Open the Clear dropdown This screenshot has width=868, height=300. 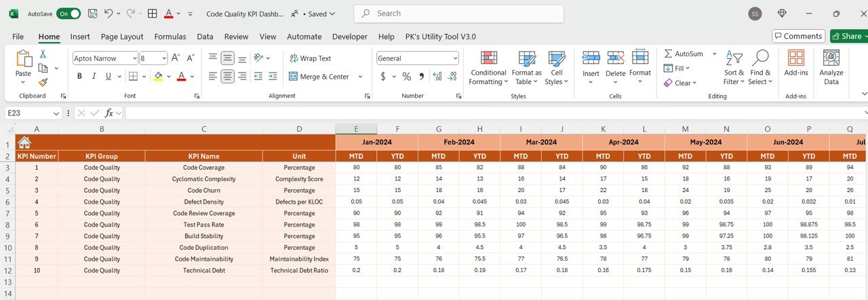(679, 83)
